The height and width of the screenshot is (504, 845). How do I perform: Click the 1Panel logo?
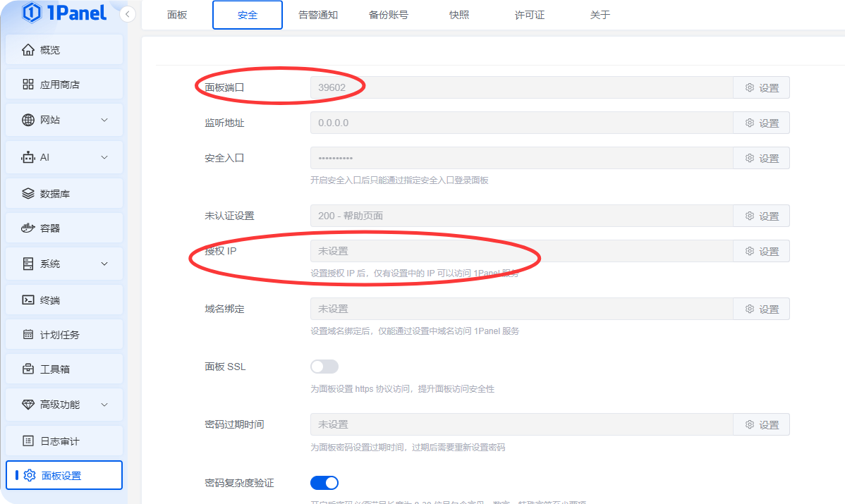tap(64, 13)
